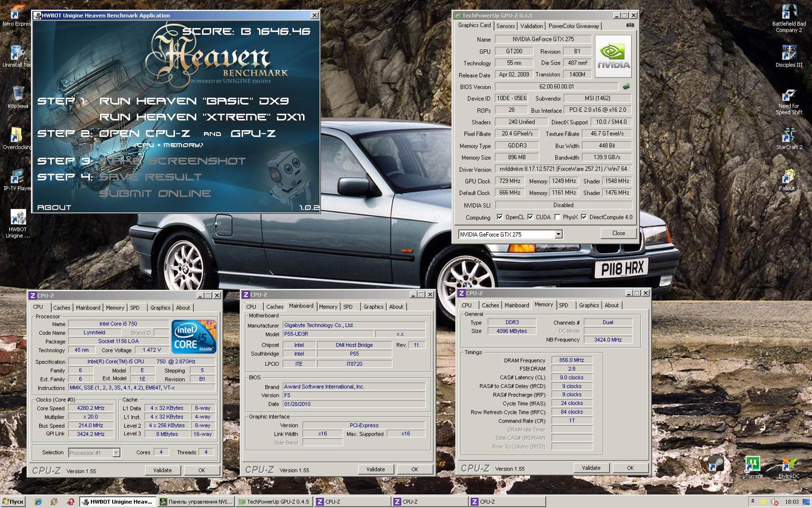Viewport: 812px width, 508px height.
Task: Launch StarCraft 2 desktop icon
Action: click(789, 138)
